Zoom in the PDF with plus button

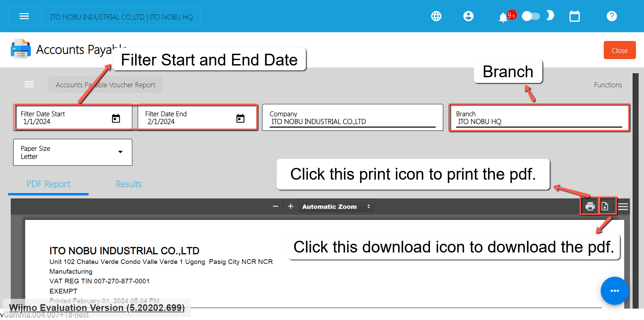tap(291, 207)
